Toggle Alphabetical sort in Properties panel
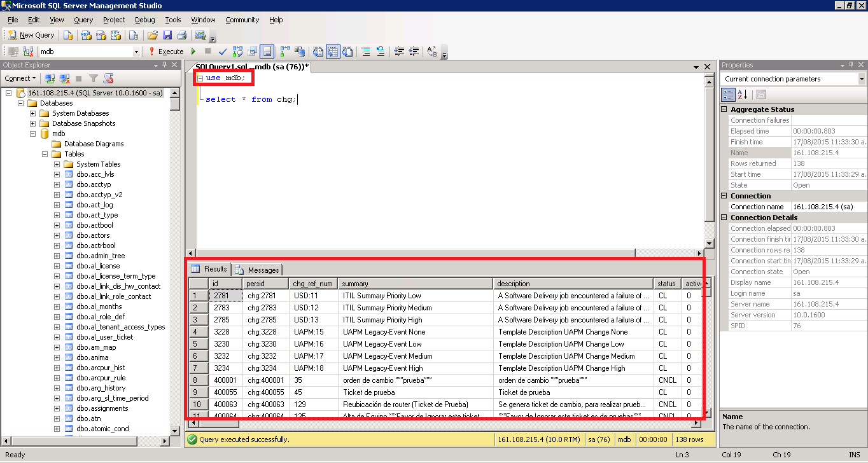The height and width of the screenshot is (463, 868). [x=743, y=95]
